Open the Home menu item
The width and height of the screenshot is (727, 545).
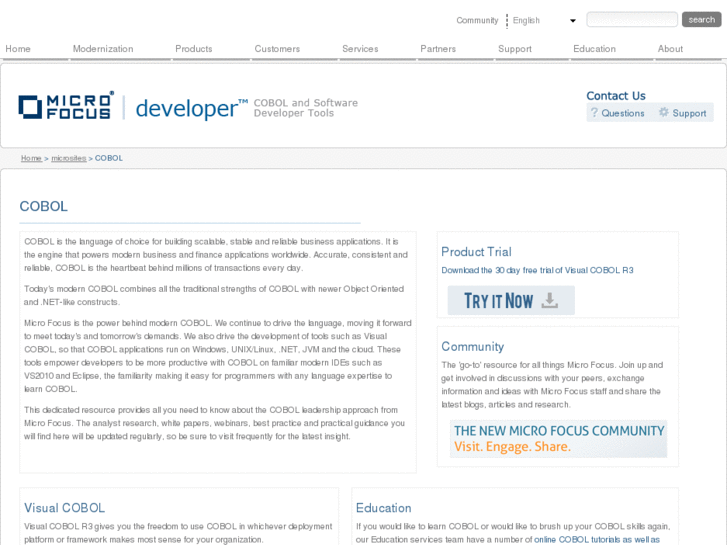[18, 49]
